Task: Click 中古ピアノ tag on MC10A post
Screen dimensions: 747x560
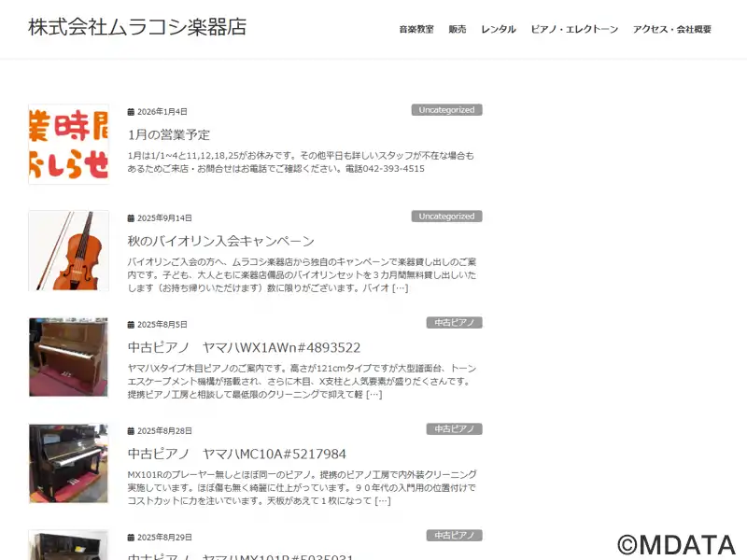Action: (455, 429)
